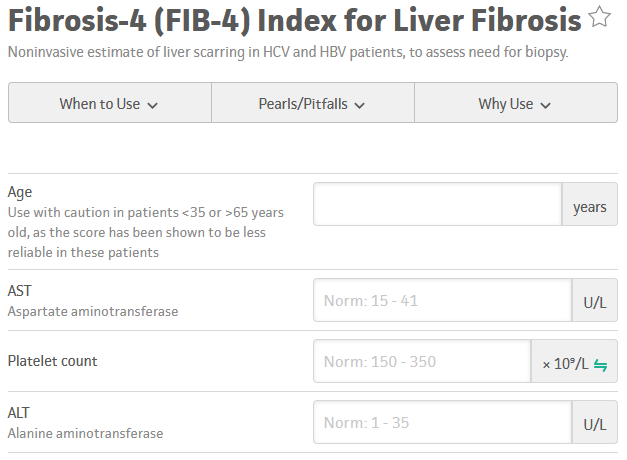The height and width of the screenshot is (460, 627).
Task: Click the U/L unit label beside AST
Action: tap(594, 301)
